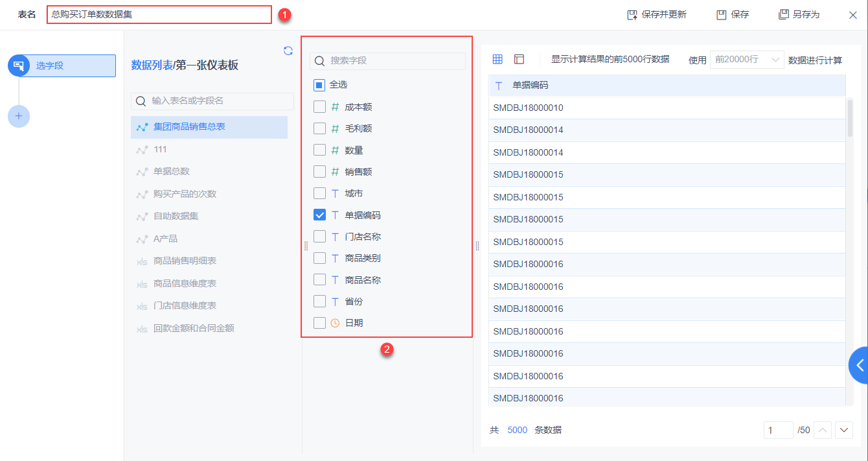Check the 成本额 field

(x=319, y=107)
